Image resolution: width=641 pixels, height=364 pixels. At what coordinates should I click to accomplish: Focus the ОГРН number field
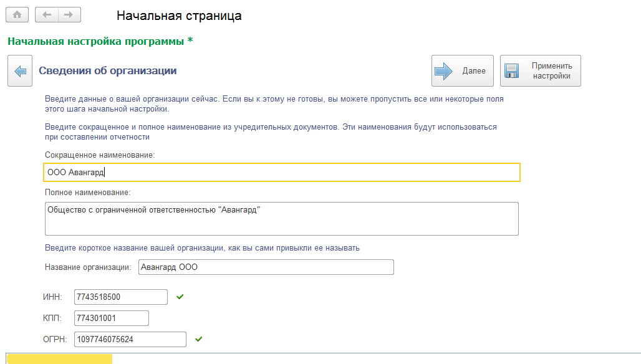(x=130, y=339)
